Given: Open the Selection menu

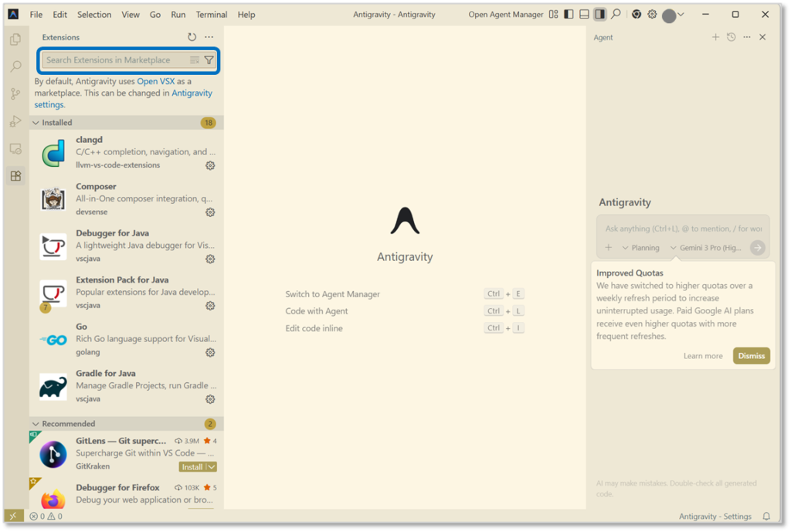Looking at the screenshot, I should pos(94,15).
